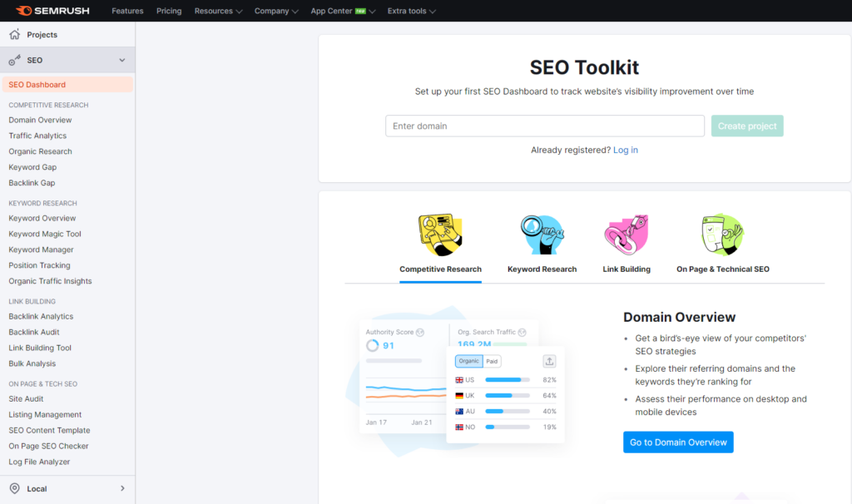852x504 pixels.
Task: Click the US traffic percentage bar
Action: click(x=507, y=379)
